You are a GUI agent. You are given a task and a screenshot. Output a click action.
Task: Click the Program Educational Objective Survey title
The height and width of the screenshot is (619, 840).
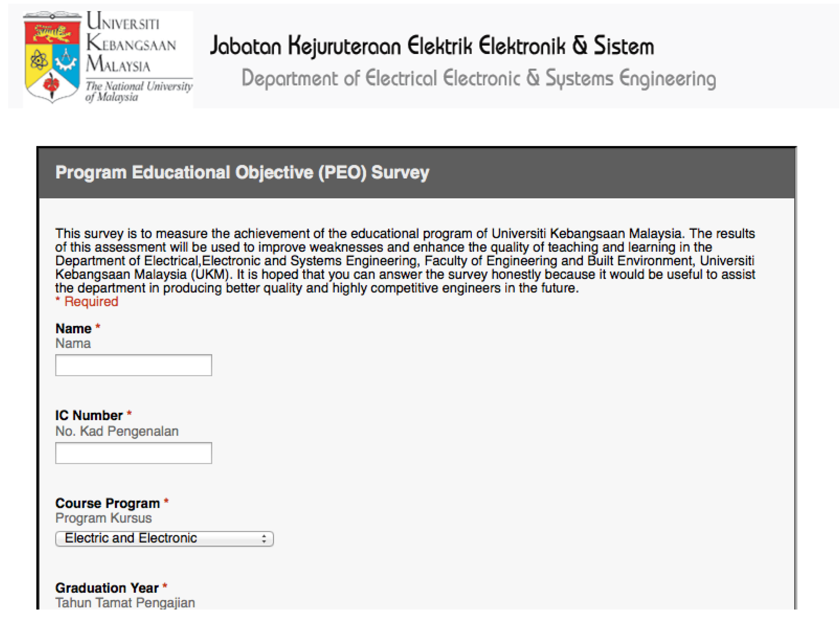coord(242,173)
